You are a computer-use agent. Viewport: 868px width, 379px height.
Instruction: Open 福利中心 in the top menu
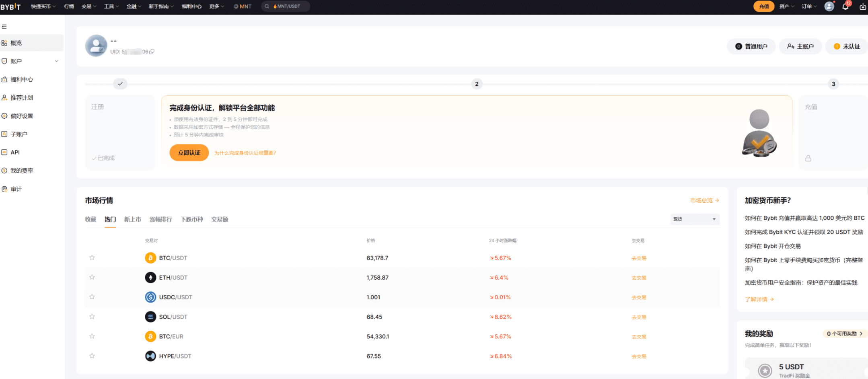[x=192, y=6]
